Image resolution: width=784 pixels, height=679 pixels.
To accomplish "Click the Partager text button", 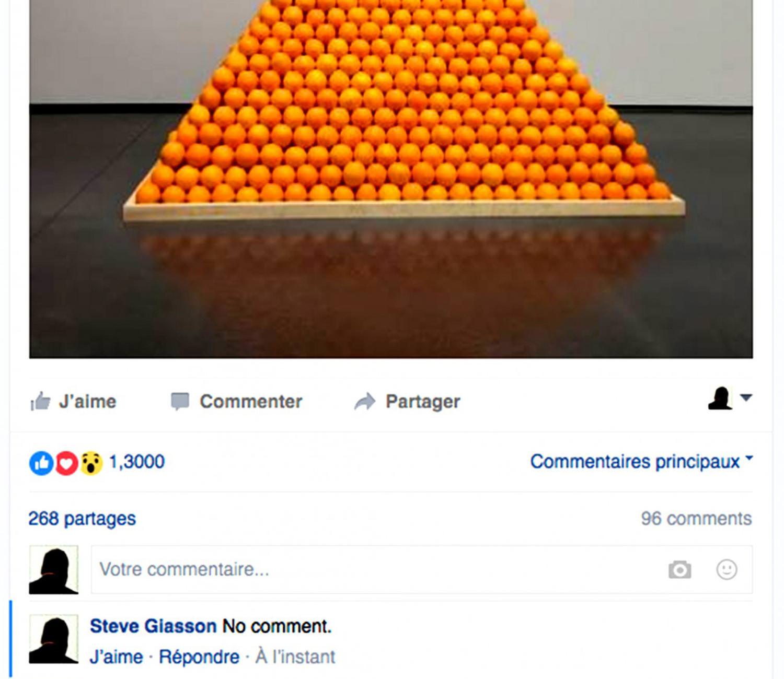I will click(423, 401).
